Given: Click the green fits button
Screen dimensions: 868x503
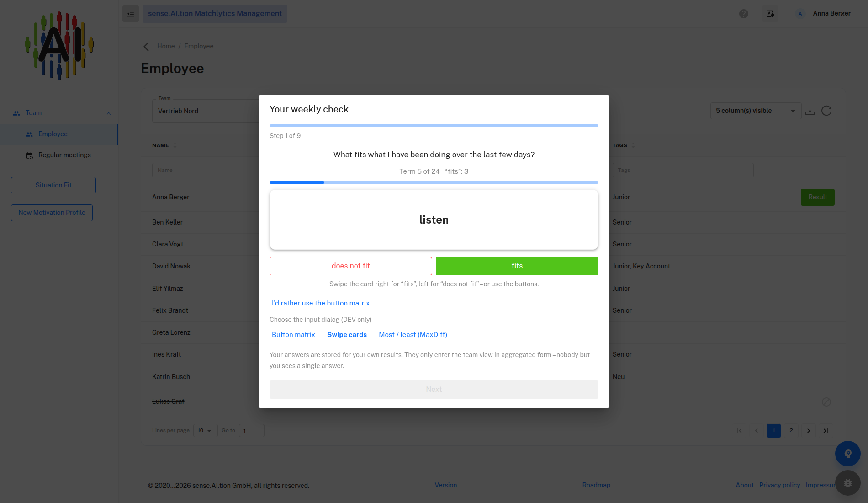Looking at the screenshot, I should click(517, 266).
